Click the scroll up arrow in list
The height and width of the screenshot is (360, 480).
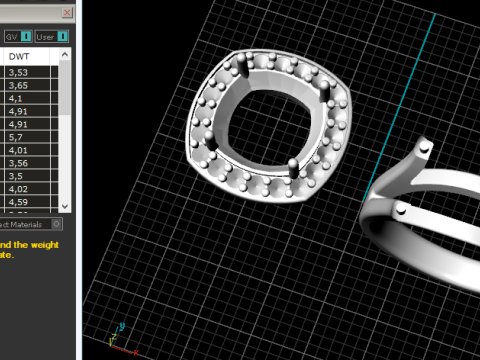(x=65, y=54)
